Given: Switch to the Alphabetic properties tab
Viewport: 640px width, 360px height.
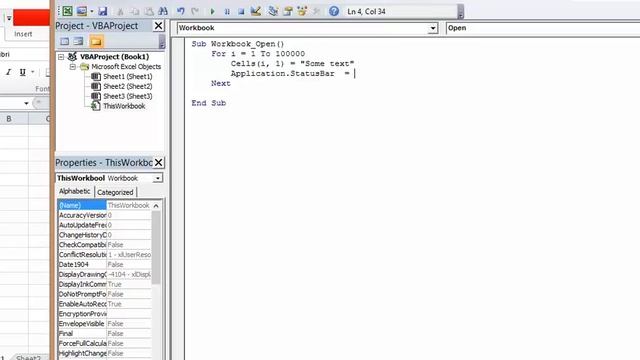Looking at the screenshot, I should coord(75,191).
